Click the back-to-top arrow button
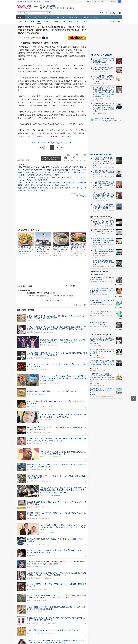This screenshot has height=644, width=138. pyautogui.click(x=133, y=398)
